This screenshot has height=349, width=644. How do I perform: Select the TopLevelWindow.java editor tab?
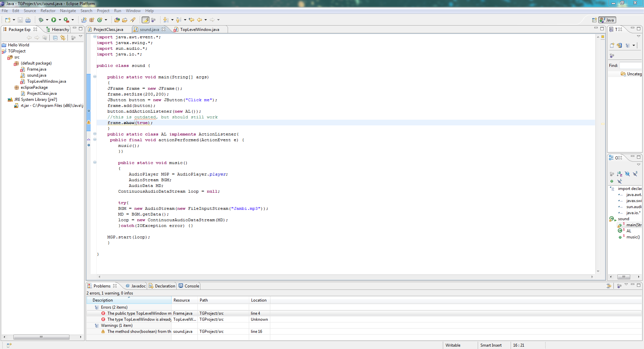199,30
